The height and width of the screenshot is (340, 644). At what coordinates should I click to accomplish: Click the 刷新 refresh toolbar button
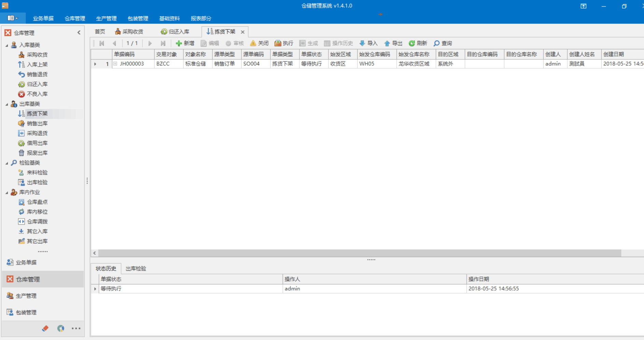point(418,43)
